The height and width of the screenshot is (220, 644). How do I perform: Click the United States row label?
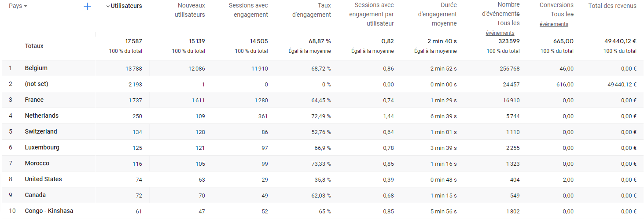[43, 179]
